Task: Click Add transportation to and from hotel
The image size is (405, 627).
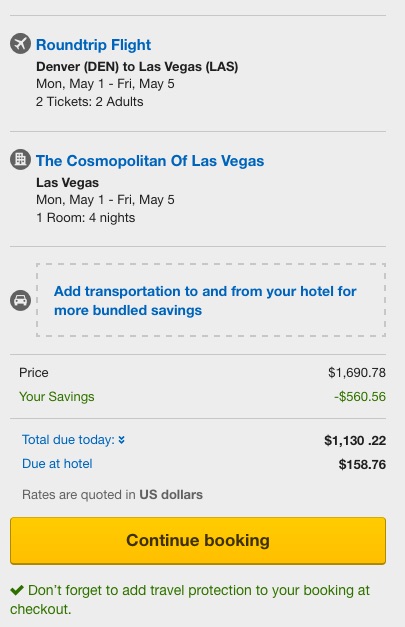Action: pos(205,301)
